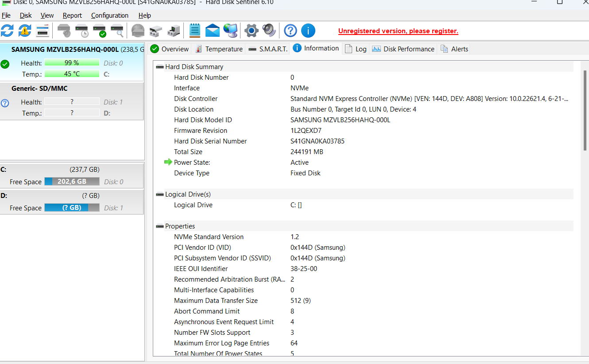
Task: Click the disk with magnifying glass icon
Action: pos(117,31)
